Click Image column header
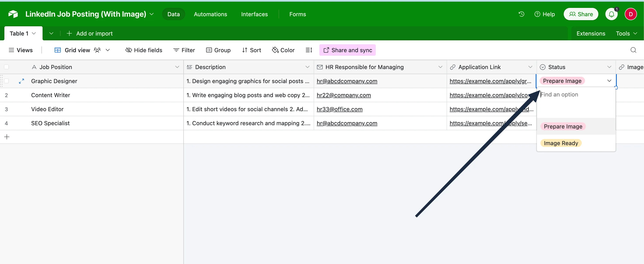Screen dimensions: 644x264 (x=630, y=67)
